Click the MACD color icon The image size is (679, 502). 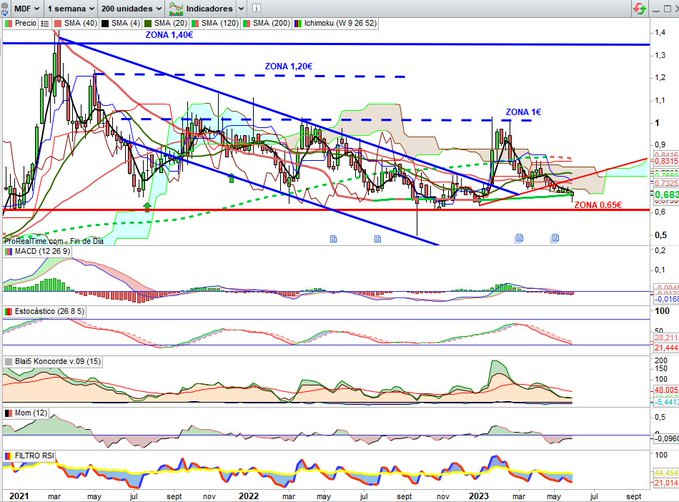(x=8, y=252)
